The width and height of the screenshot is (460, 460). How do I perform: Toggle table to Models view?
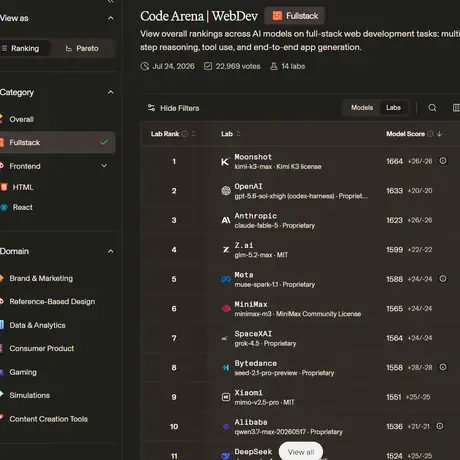362,108
